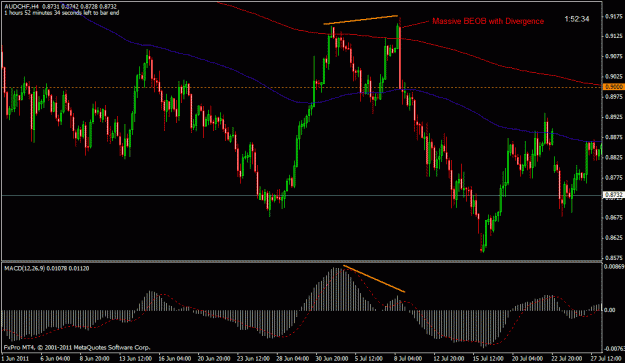625x363 pixels.
Task: Click the 15 Jul 12:00 date label
Action: [x=489, y=358]
